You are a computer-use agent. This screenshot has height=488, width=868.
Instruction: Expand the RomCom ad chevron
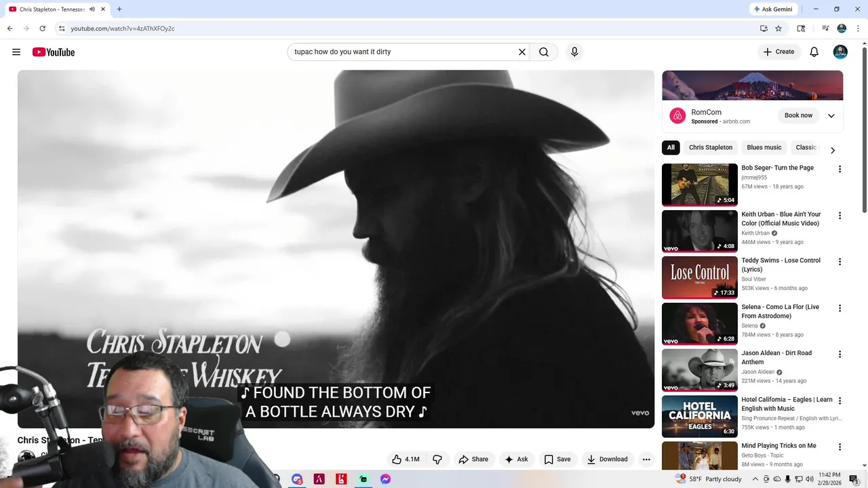(x=831, y=116)
